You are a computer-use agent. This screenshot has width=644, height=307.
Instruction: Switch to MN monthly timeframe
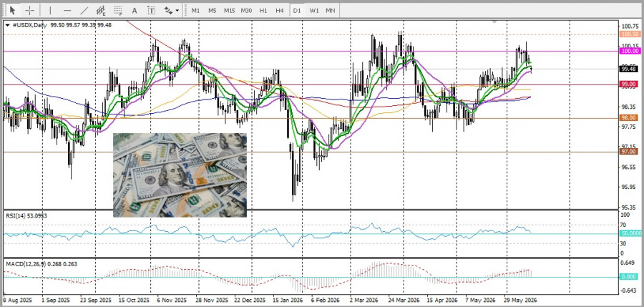tap(330, 11)
